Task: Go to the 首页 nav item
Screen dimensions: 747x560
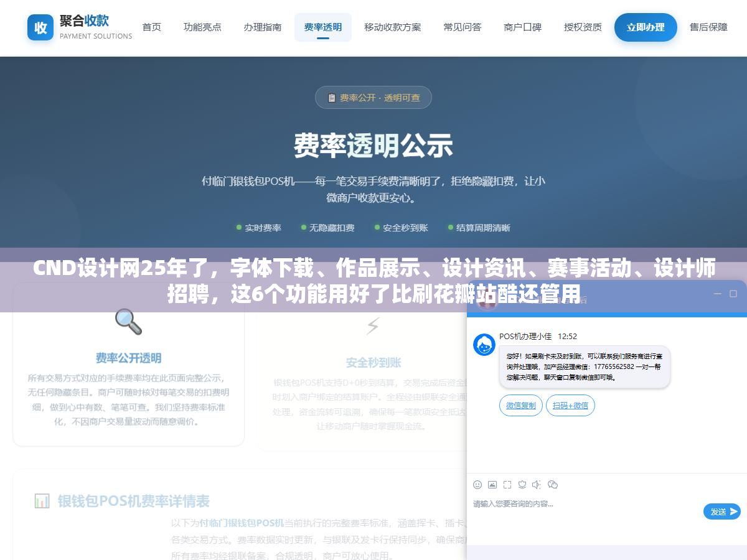Action: click(152, 27)
